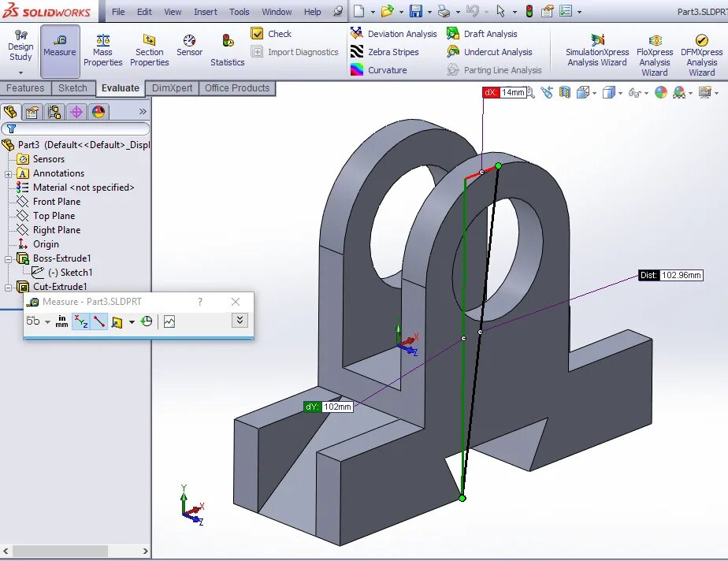The width and height of the screenshot is (728, 561).
Task: Click the Measure tool in the ribbon
Action: [60, 51]
